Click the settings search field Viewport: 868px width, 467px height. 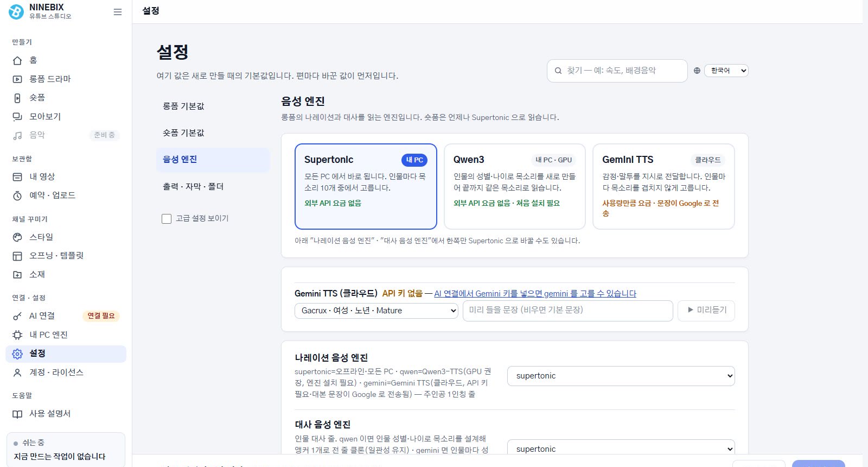click(x=617, y=71)
